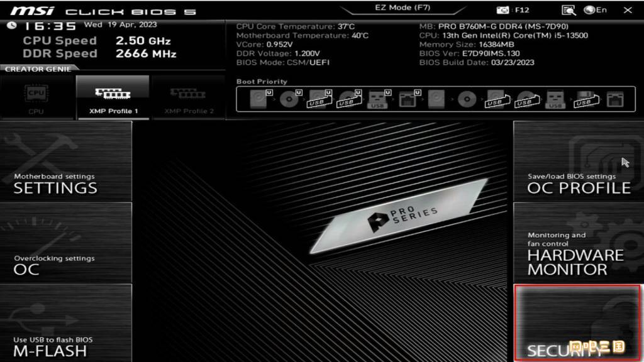Open M-FLASH to flash BIOS from USB
The width and height of the screenshot is (644, 362).
pos(65,323)
